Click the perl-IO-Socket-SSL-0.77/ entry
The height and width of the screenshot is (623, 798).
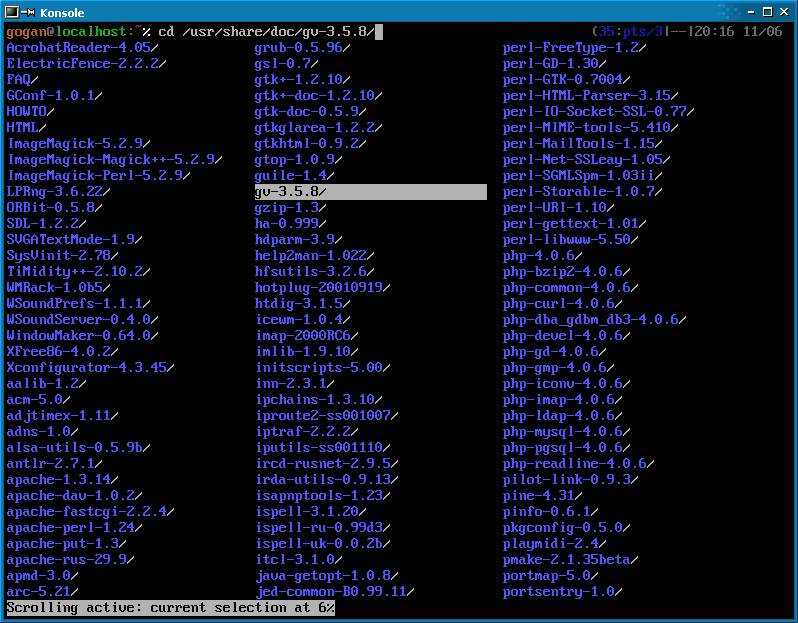pos(598,112)
